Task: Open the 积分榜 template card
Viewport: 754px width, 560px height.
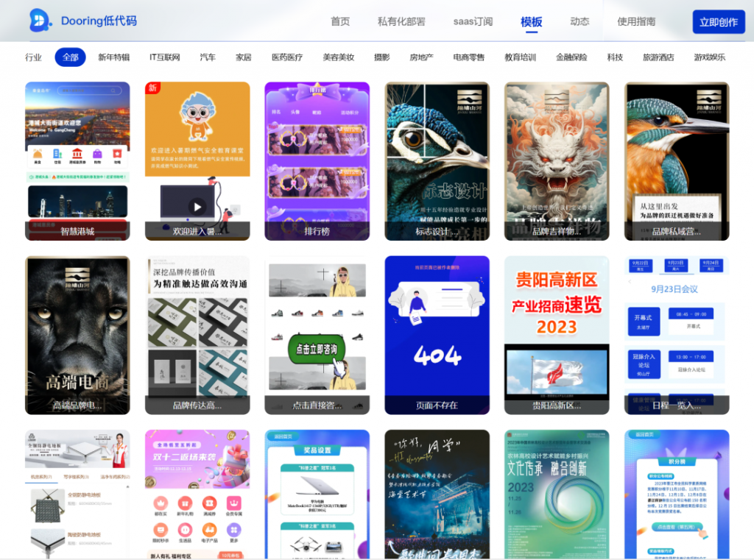Action: click(677, 495)
